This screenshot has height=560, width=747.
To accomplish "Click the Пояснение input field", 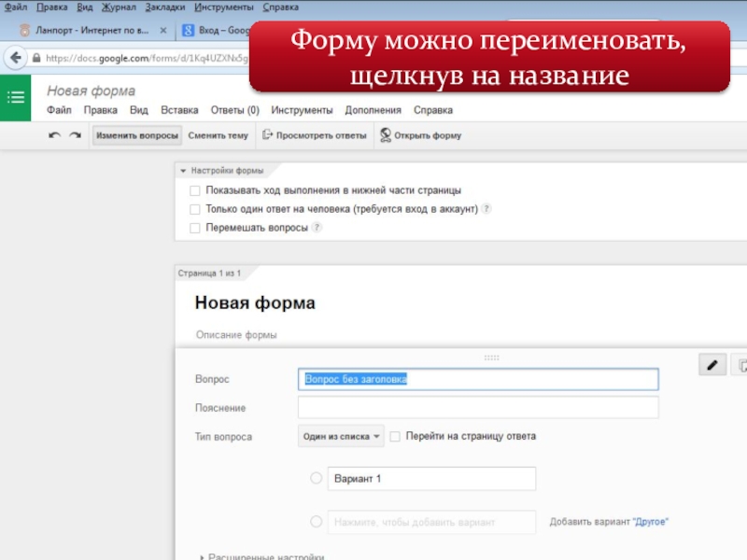I will tap(477, 408).
